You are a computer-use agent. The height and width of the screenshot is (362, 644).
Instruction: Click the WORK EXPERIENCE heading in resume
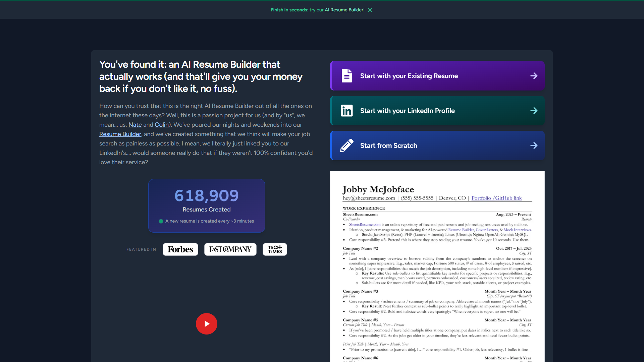[364, 208]
